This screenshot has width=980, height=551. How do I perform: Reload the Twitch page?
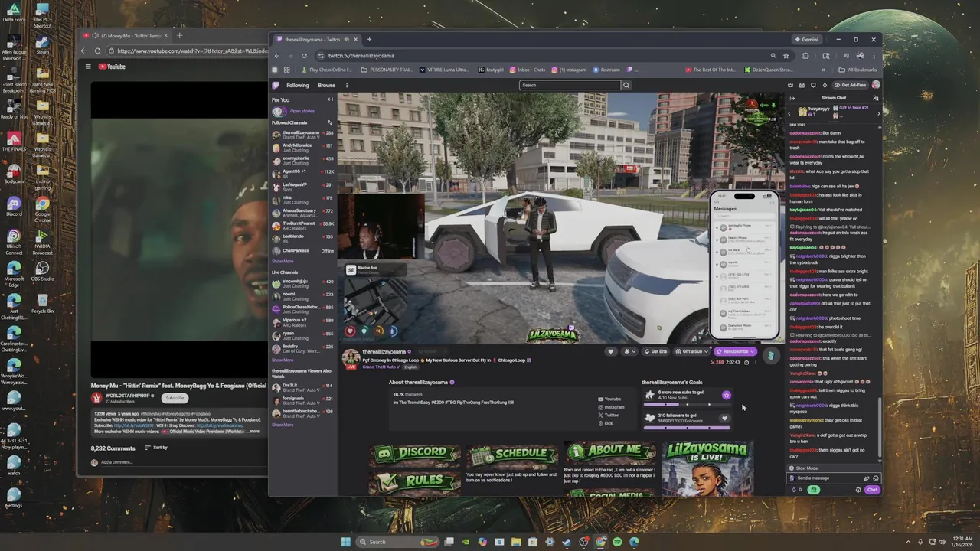click(305, 56)
